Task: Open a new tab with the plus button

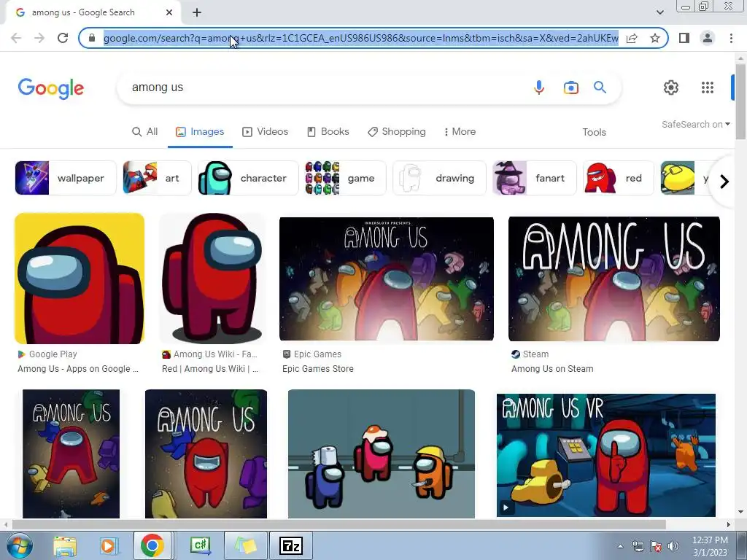Action: [197, 12]
